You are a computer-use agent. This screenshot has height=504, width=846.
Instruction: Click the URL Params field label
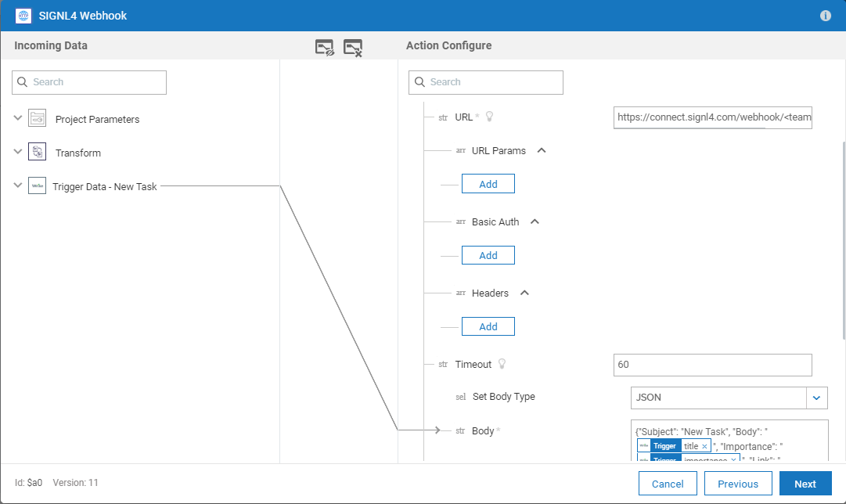click(x=499, y=150)
